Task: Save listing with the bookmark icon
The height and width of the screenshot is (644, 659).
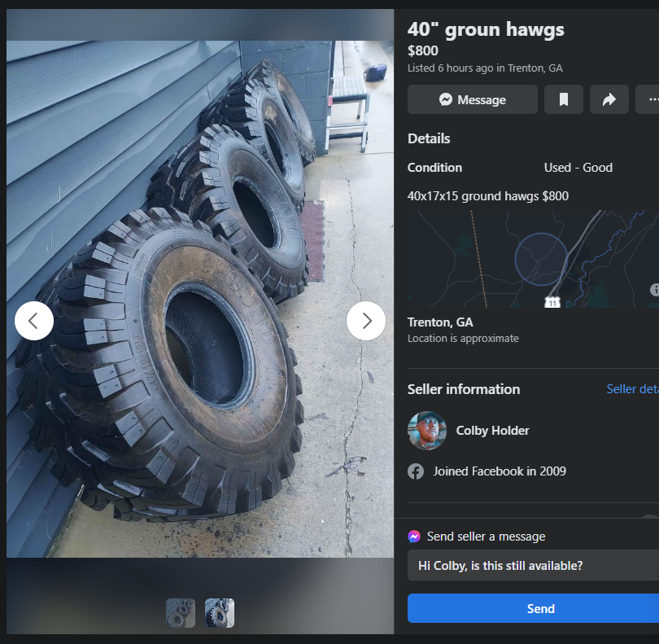Action: click(564, 99)
